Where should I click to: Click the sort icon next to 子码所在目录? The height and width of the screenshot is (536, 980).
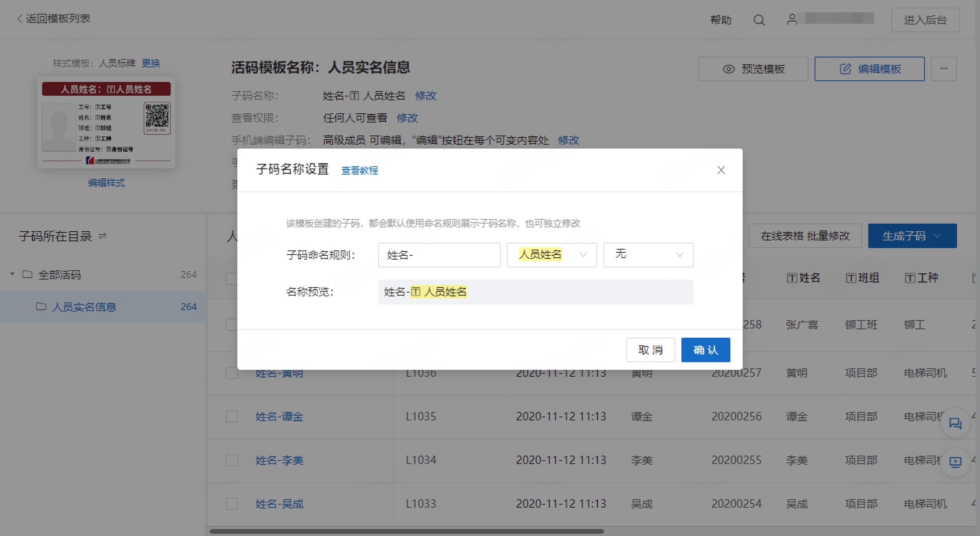[x=102, y=236]
